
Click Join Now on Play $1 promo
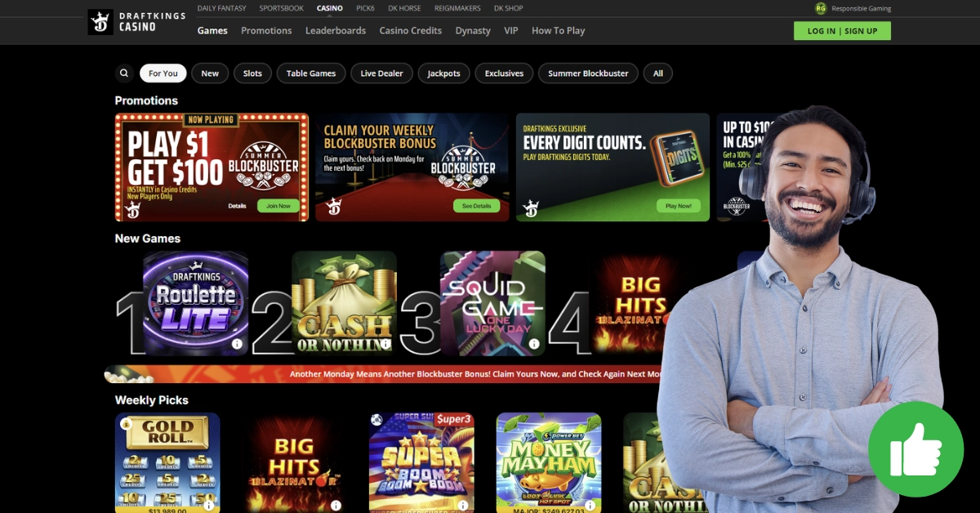click(278, 206)
